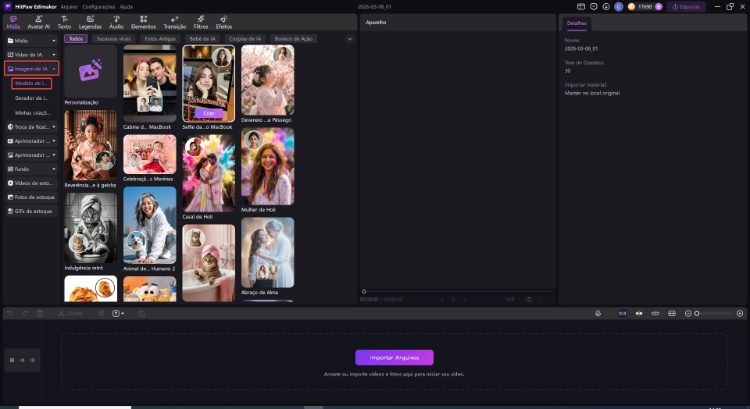
Task: Click the undo icon in timeline toolbar
Action: 10,313
